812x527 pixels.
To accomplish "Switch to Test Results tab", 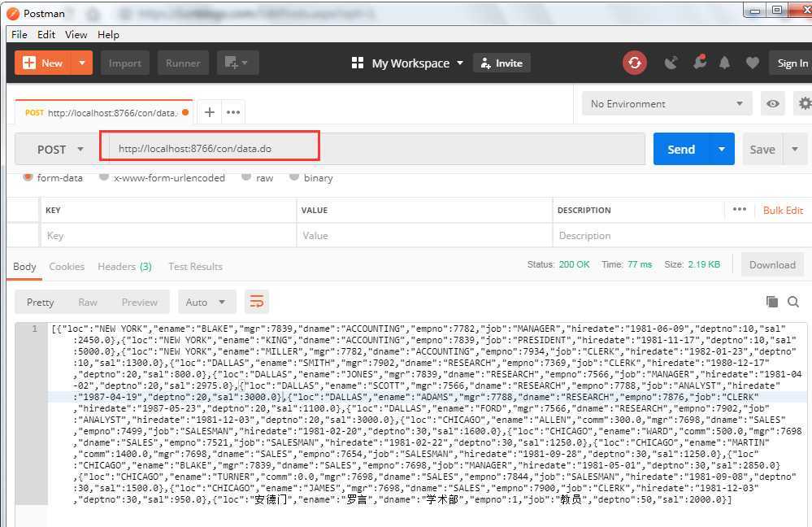I will tap(195, 267).
